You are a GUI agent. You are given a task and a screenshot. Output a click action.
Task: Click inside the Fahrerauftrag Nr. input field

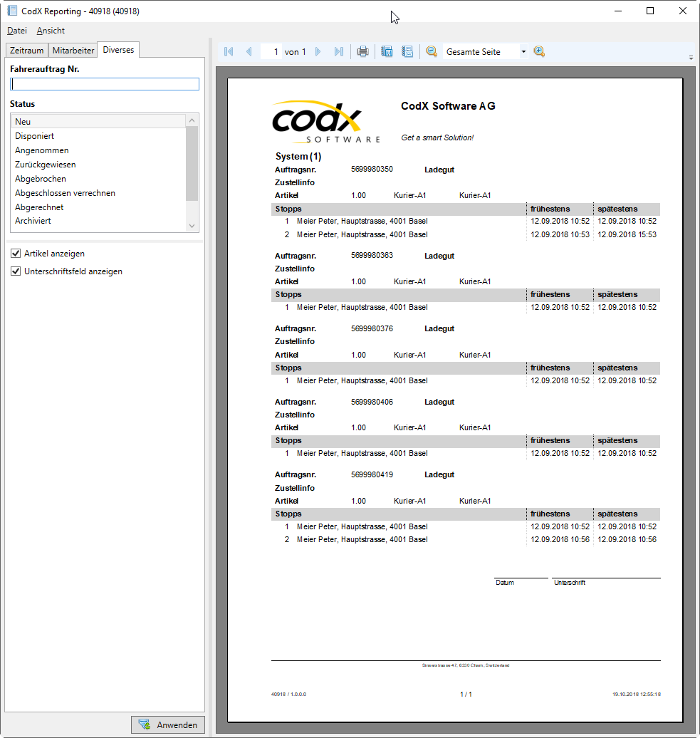(104, 84)
